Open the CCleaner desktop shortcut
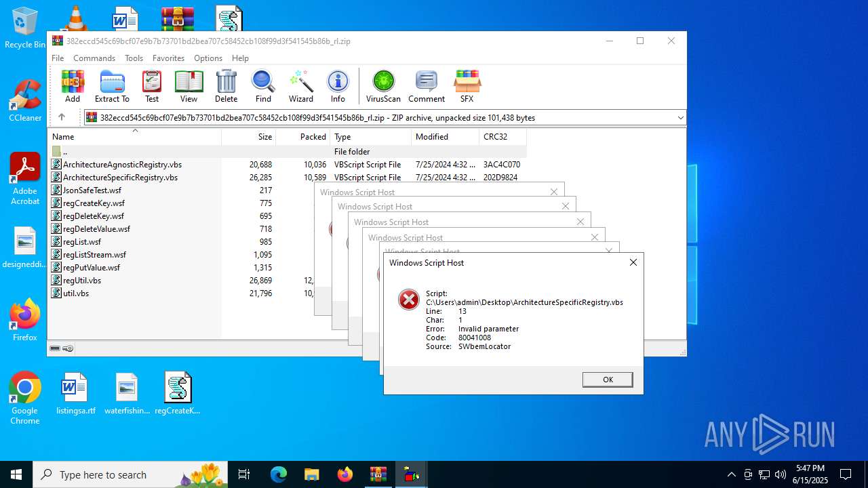 tap(25, 101)
